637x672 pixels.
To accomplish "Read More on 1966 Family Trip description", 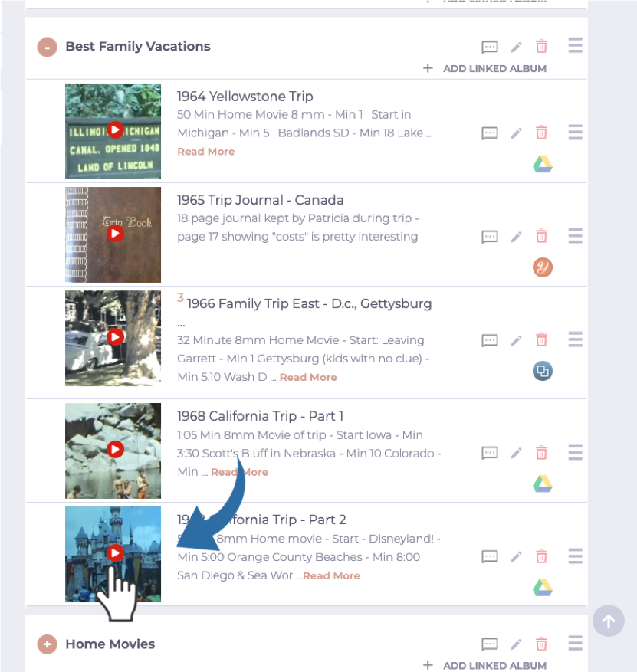I will [x=308, y=377].
